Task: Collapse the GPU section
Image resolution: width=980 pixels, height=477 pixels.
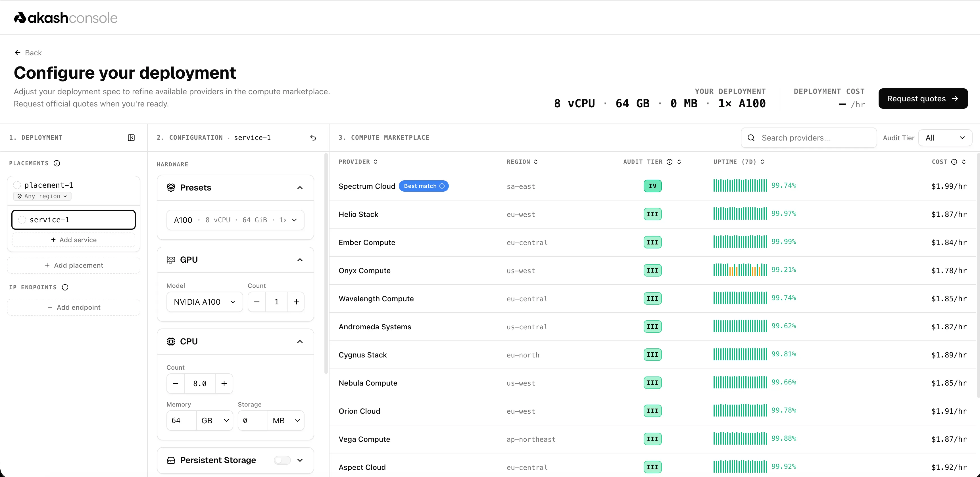Action: point(300,260)
